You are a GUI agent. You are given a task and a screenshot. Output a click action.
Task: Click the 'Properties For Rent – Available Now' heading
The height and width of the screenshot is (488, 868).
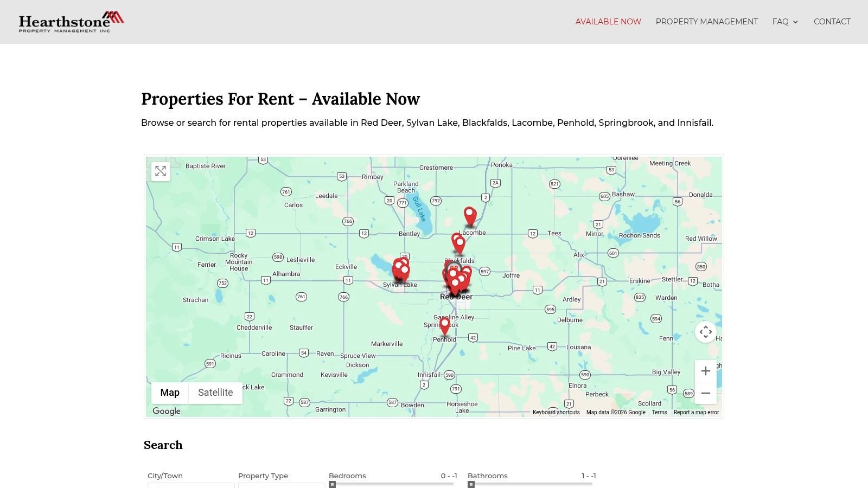pyautogui.click(x=280, y=99)
